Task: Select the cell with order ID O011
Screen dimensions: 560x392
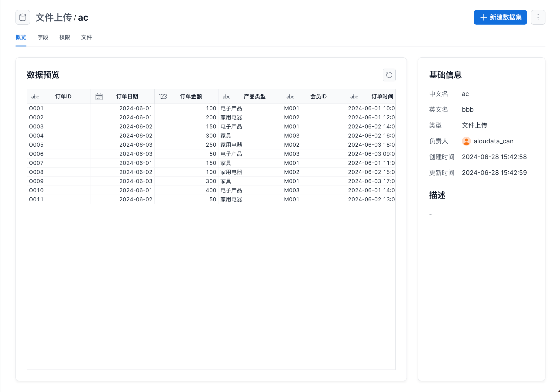Action: 36,199
